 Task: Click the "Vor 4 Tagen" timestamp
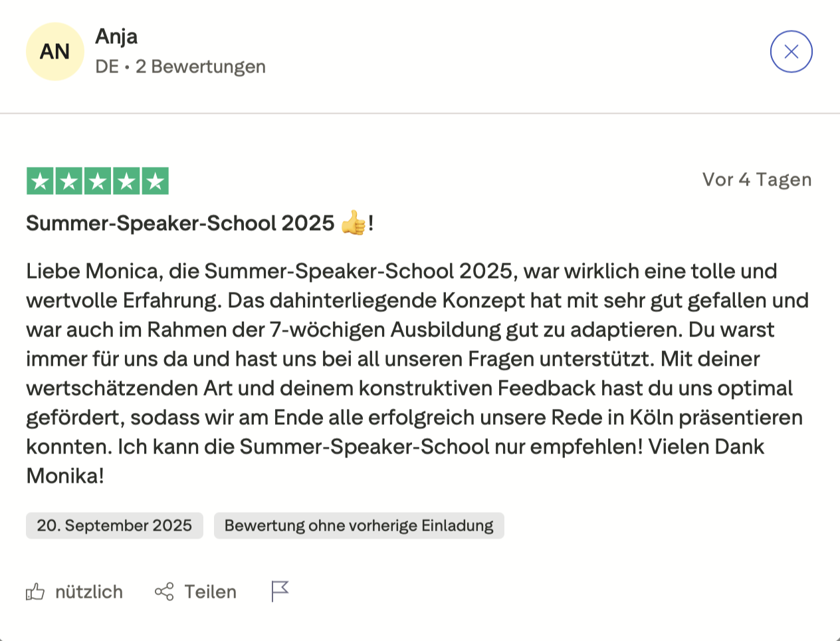coord(757,180)
